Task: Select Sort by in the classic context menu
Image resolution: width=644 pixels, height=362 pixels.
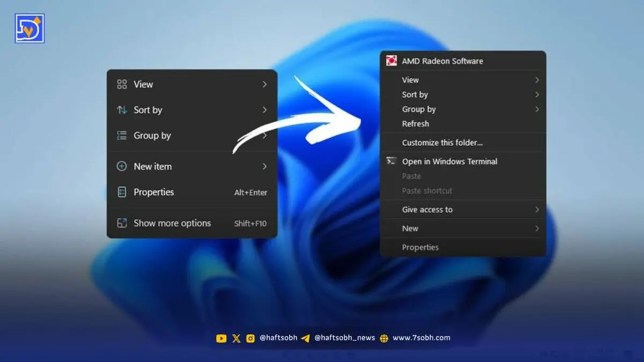Action: (463, 94)
